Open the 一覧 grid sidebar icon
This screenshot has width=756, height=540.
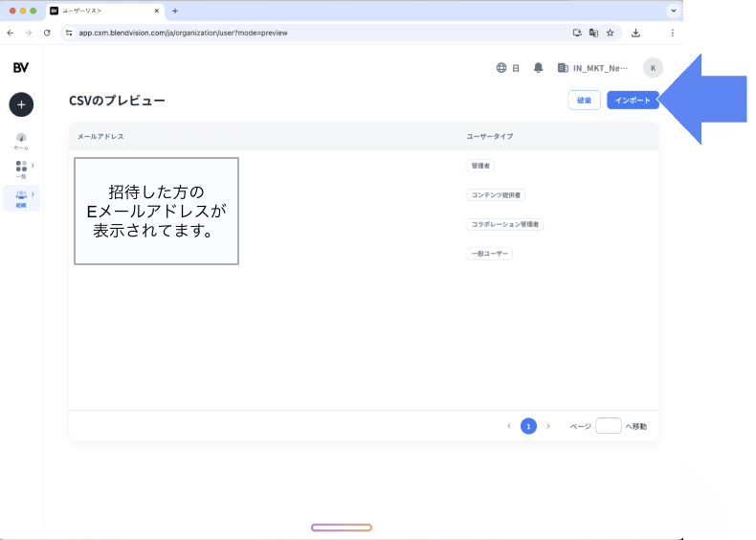coord(21,169)
